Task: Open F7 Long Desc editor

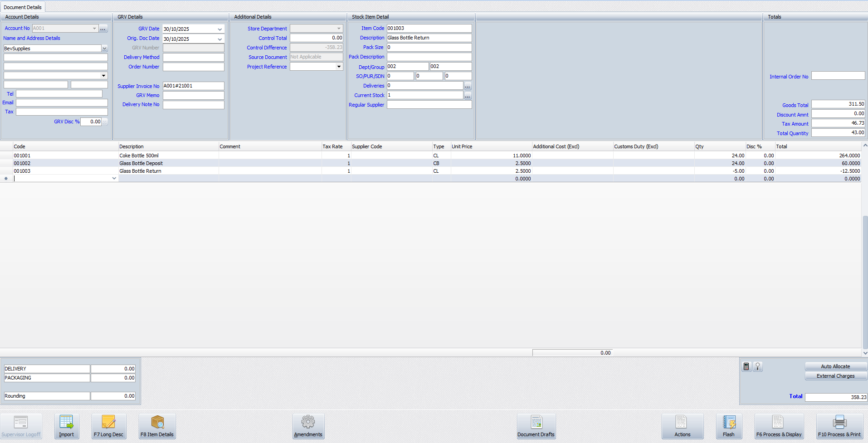Action: 108,426
